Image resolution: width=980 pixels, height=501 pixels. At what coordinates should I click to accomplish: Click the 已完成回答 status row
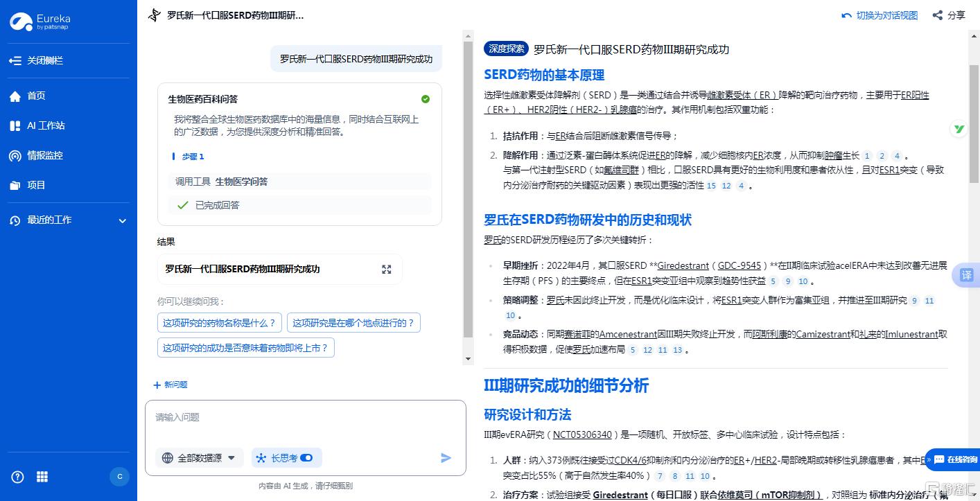click(299, 205)
